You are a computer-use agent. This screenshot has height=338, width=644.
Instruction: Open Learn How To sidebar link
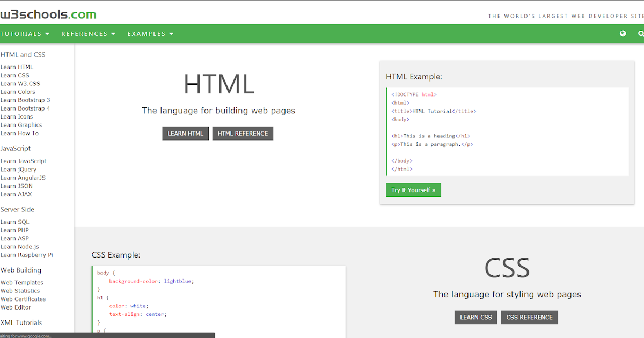(x=19, y=133)
